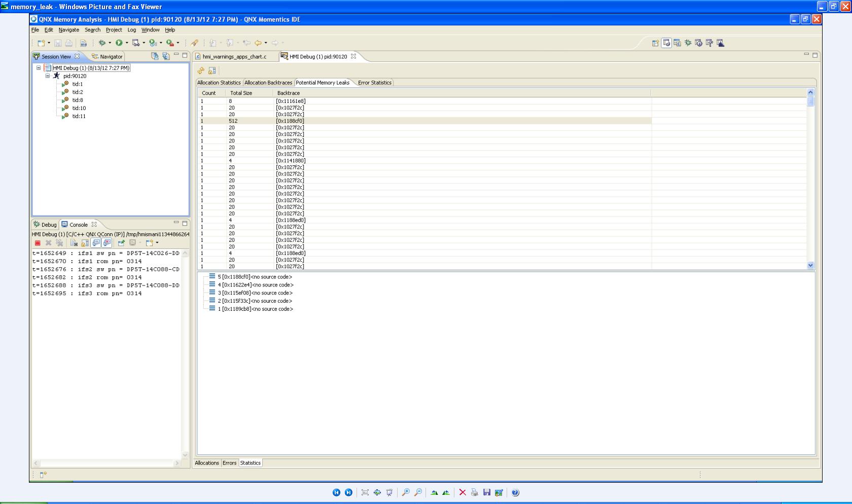Collapse the pid:90120 tree node
Viewport: 852px width, 504px height.
pyautogui.click(x=48, y=76)
